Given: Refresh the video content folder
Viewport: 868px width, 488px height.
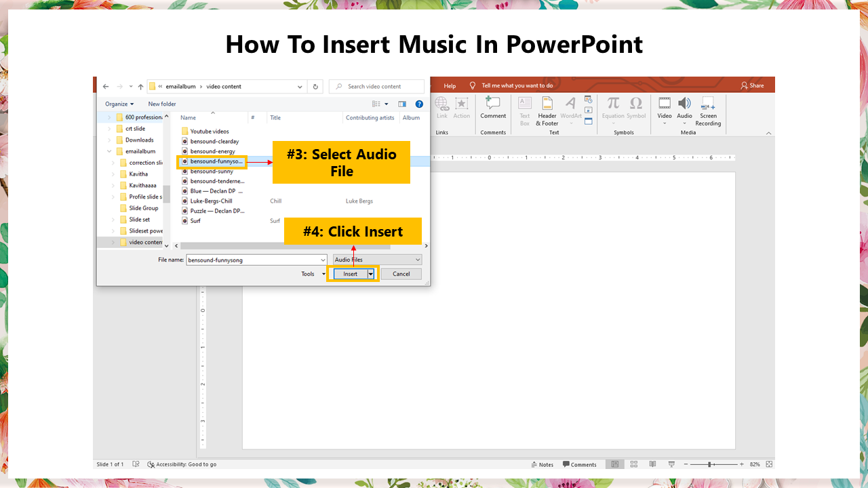Looking at the screenshot, I should tap(315, 87).
